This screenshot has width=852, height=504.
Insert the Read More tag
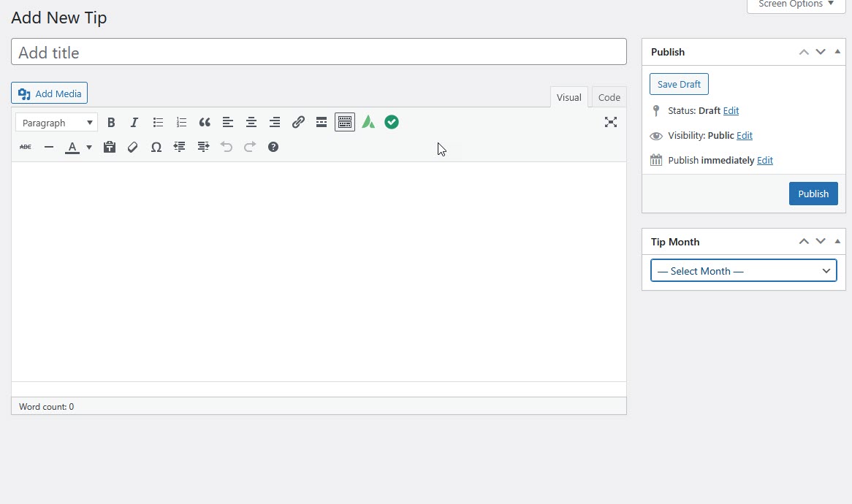pyautogui.click(x=322, y=122)
